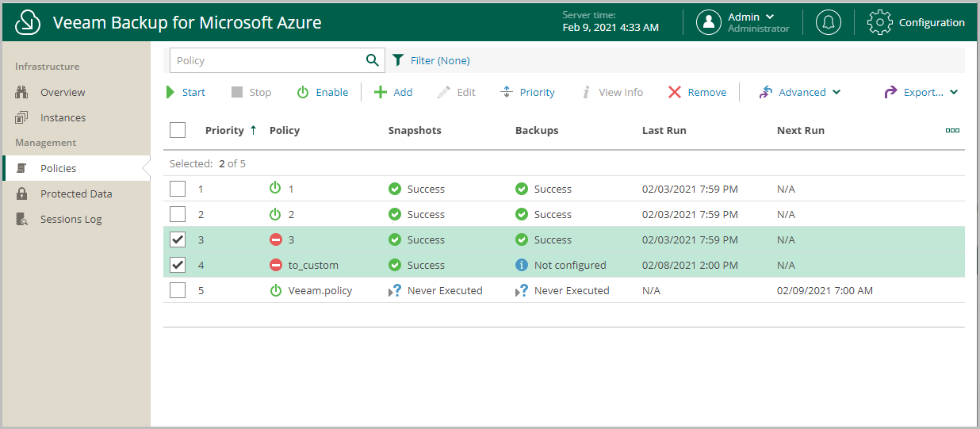Check the box for policy 1

tap(178, 189)
